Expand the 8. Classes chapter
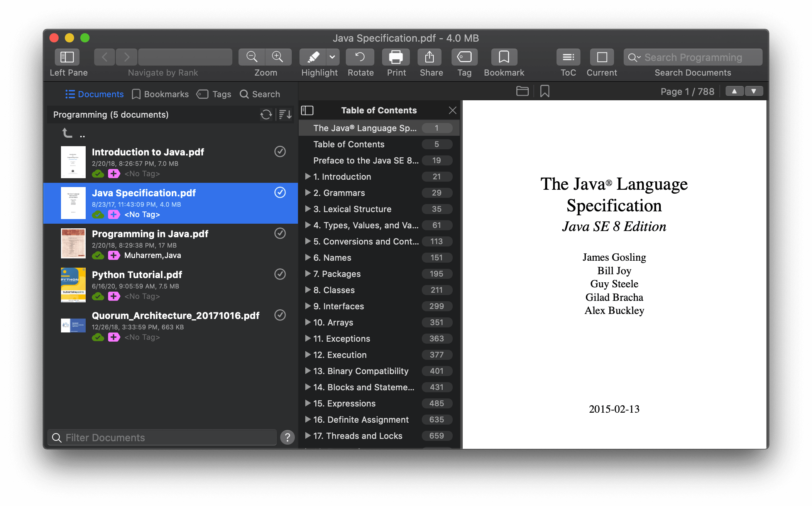 click(x=308, y=290)
